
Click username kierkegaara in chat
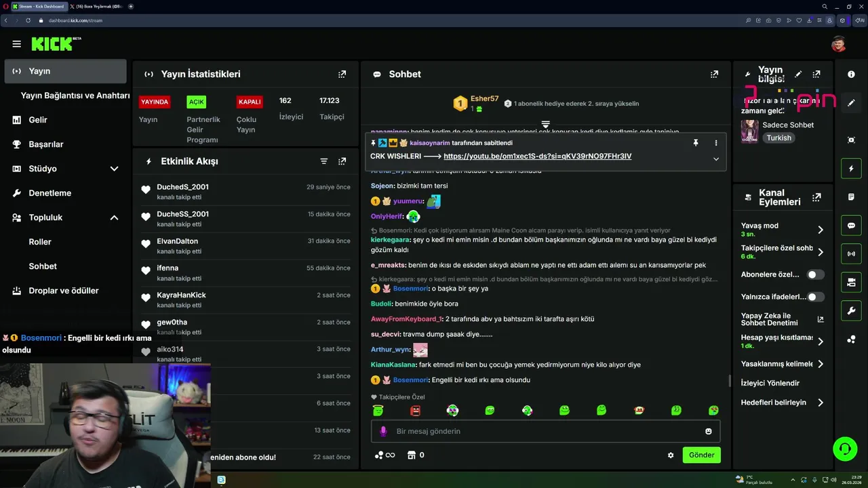[x=391, y=239]
